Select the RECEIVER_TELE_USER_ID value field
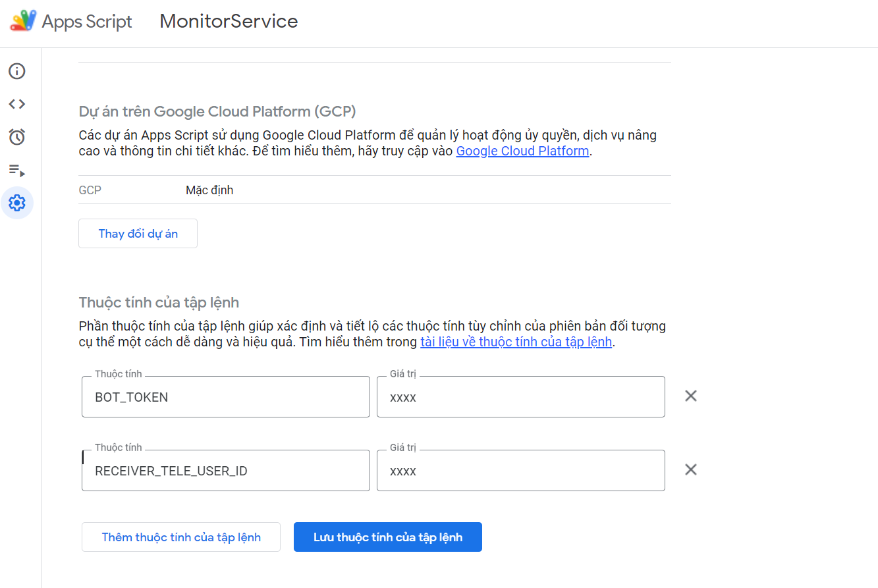 click(520, 470)
